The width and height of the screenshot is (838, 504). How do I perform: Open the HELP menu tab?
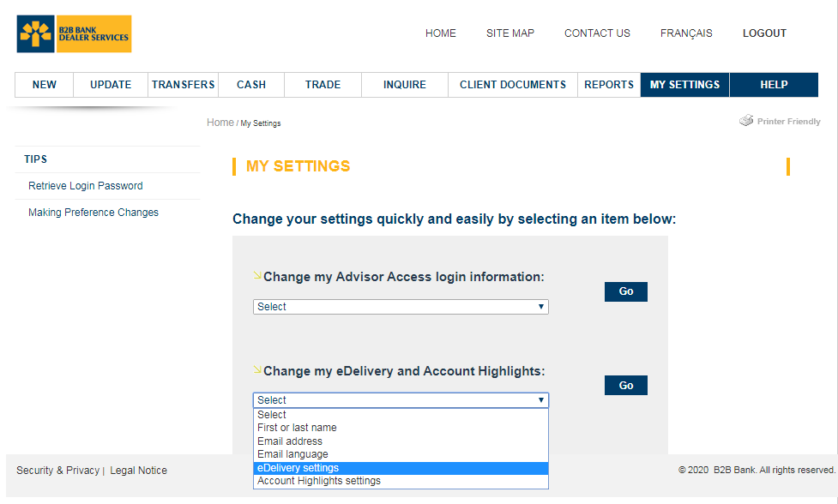click(774, 85)
